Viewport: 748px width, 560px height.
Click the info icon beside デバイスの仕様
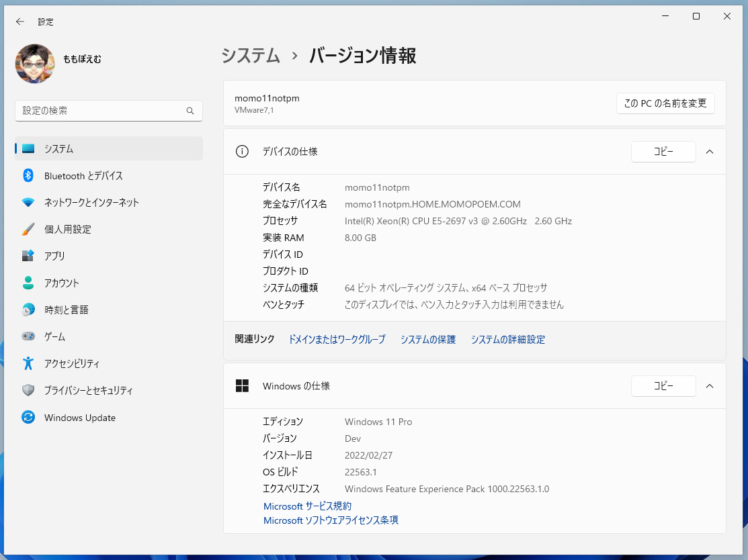(242, 152)
